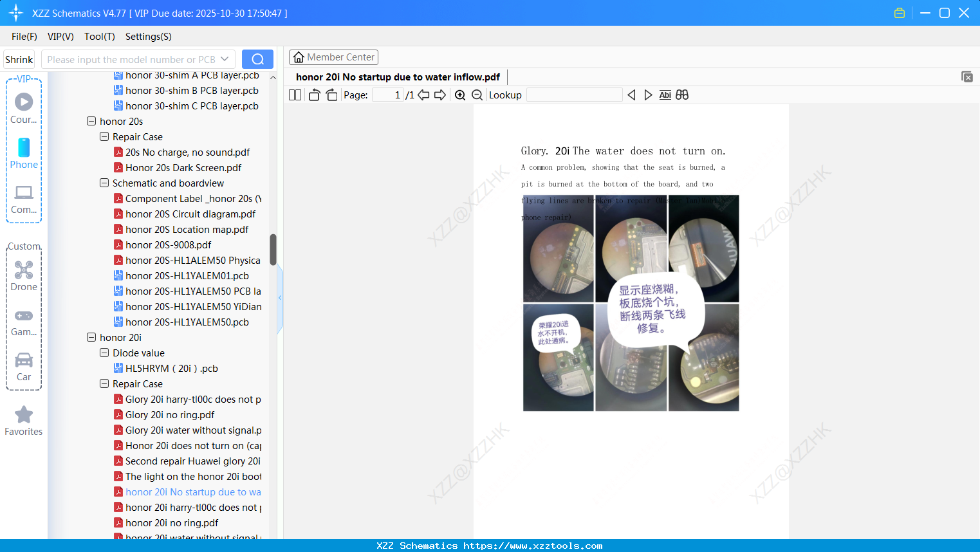Open honor 20i no ring.pdf
Viewport: 980px width, 552px height.
coord(172,522)
